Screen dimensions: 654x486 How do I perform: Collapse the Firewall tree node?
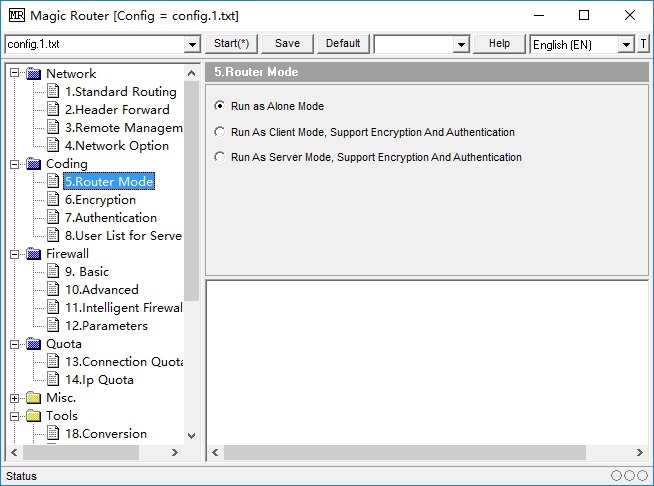[15, 254]
